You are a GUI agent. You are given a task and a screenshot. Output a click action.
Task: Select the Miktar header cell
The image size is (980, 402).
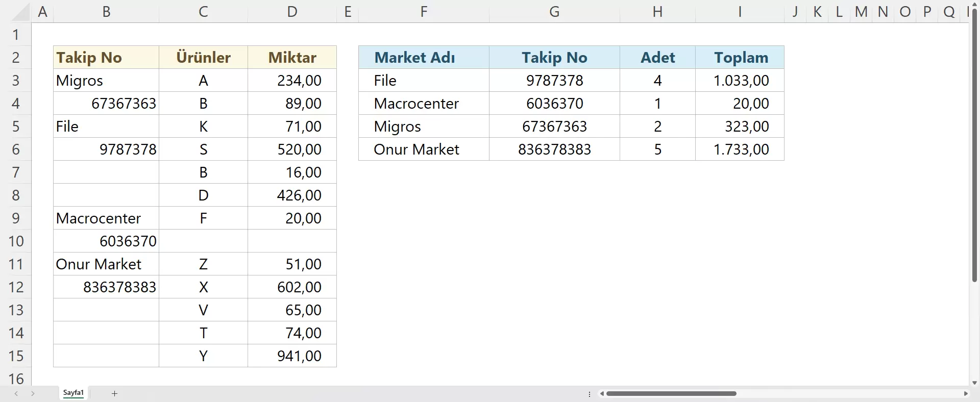click(x=292, y=57)
